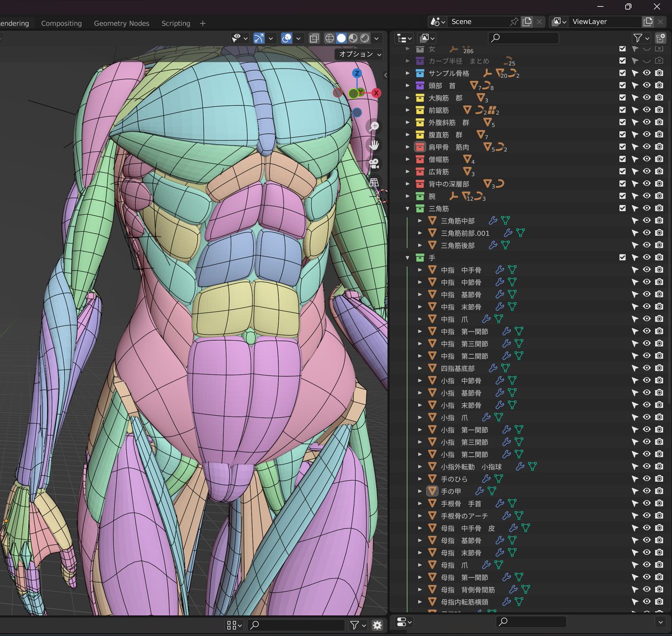672x636 pixels.
Task: Open the outliner display mode dropdown
Action: point(427,38)
